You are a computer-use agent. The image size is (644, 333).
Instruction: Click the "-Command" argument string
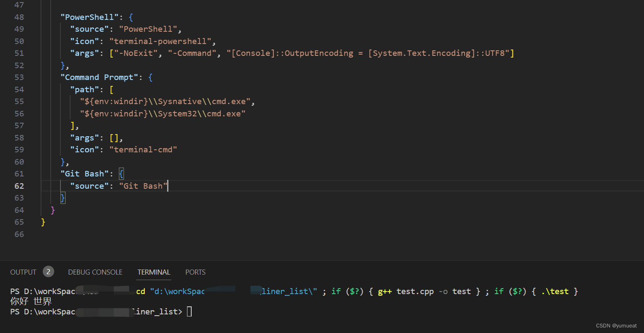click(192, 53)
